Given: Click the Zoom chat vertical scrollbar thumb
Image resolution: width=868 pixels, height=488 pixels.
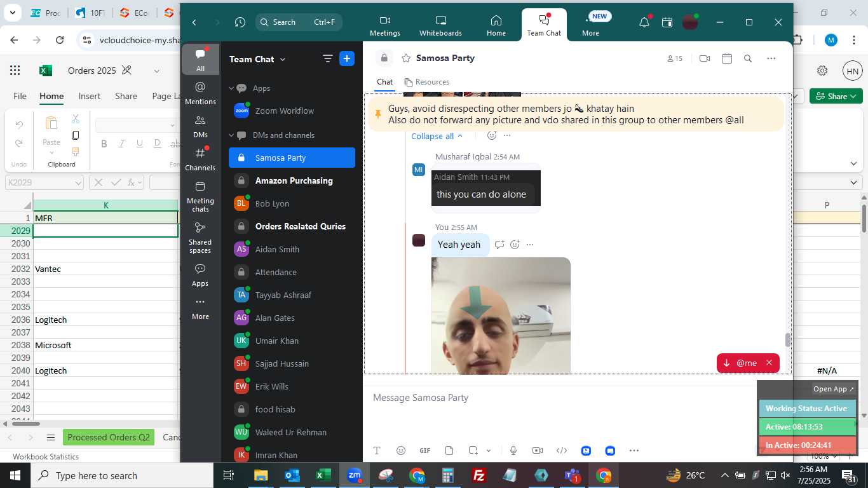Looking at the screenshot, I should click(x=788, y=339).
